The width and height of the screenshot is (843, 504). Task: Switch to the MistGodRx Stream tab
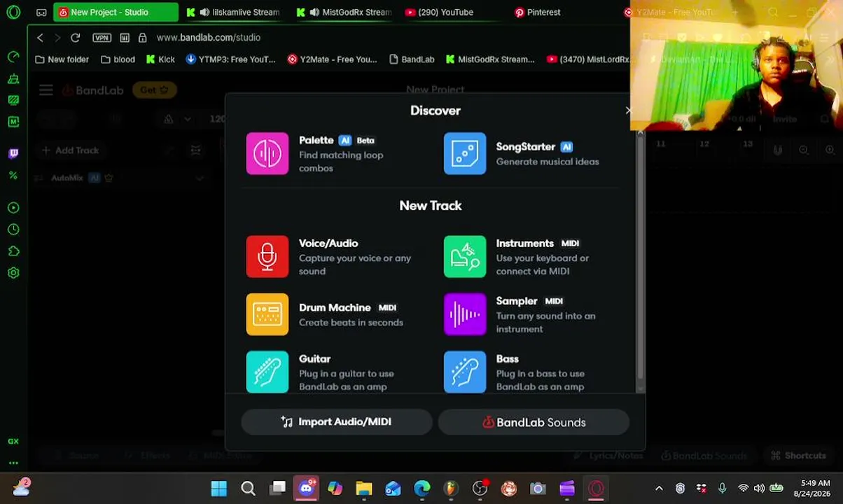tap(344, 12)
